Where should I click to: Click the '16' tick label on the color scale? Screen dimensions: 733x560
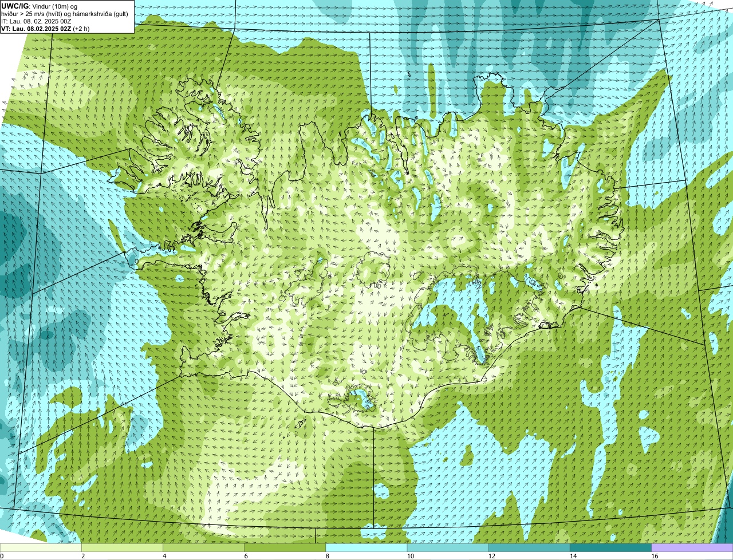tap(655, 556)
